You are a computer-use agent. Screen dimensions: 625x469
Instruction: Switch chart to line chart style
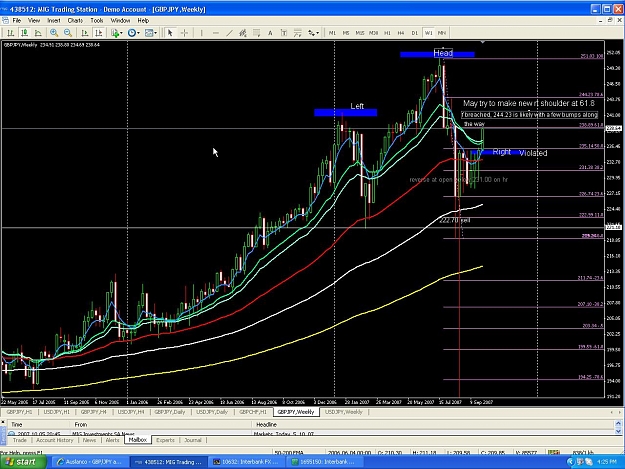tap(38, 33)
